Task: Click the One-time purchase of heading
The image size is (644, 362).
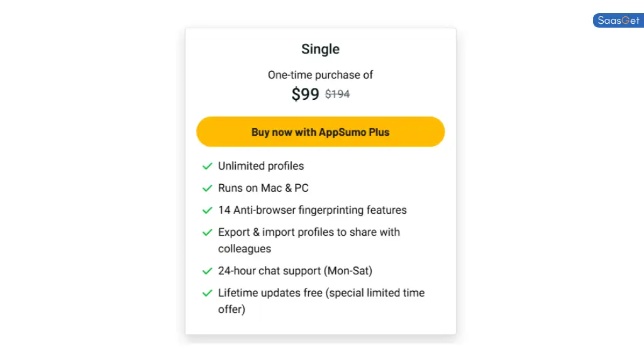Action: pos(320,75)
